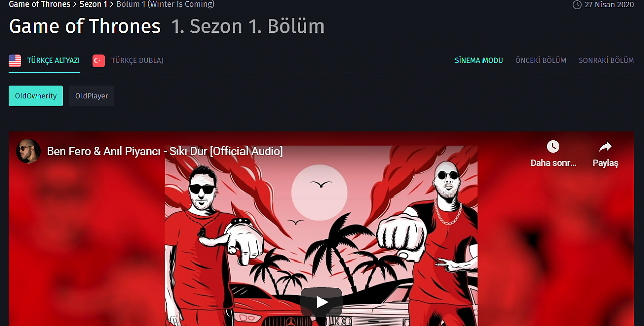The height and width of the screenshot is (326, 644).
Task: Click the clock icon beside the date
Action: pos(577,4)
